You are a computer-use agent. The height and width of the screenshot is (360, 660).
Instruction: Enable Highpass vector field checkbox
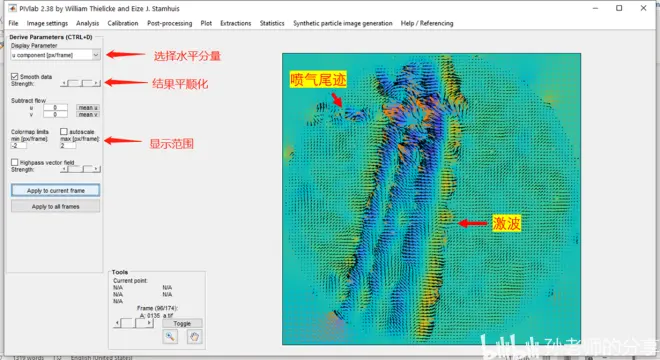click(x=15, y=162)
